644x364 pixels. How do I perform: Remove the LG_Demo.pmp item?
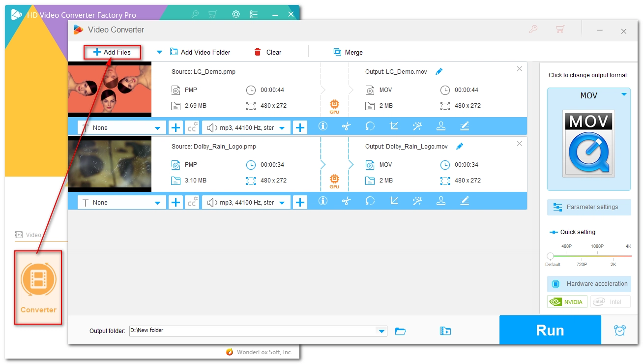click(520, 69)
